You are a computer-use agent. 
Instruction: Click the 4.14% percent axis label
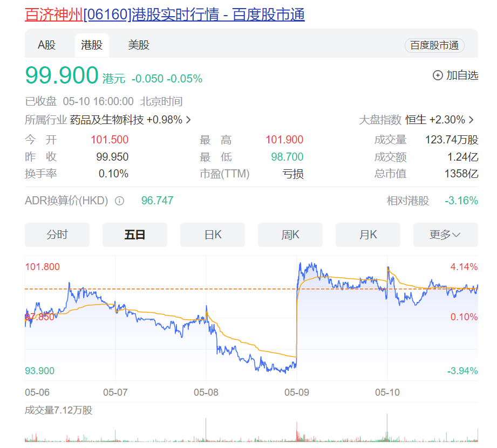point(464,266)
